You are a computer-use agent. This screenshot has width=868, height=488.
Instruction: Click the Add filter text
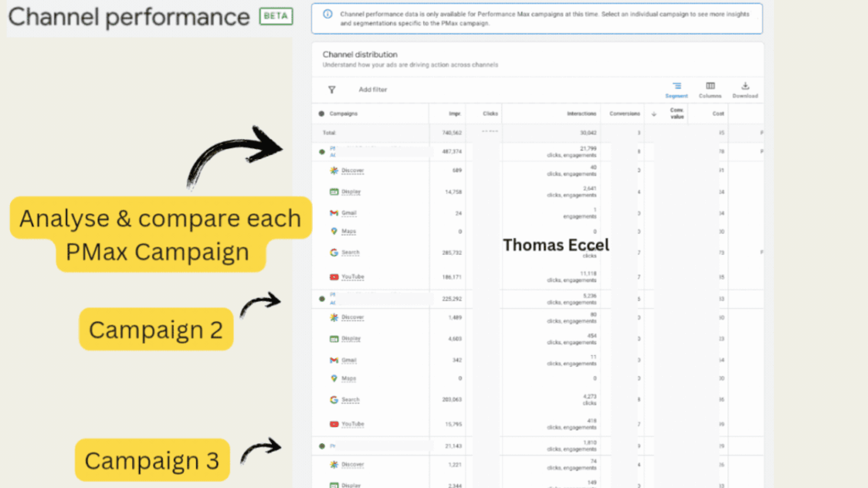tap(373, 89)
